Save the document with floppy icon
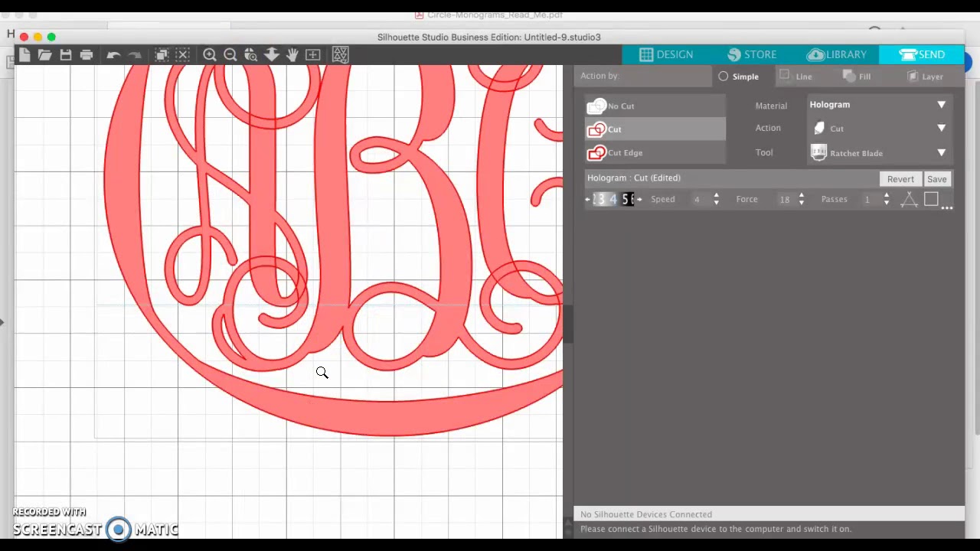Viewport: 980px width, 551px height. [x=66, y=54]
